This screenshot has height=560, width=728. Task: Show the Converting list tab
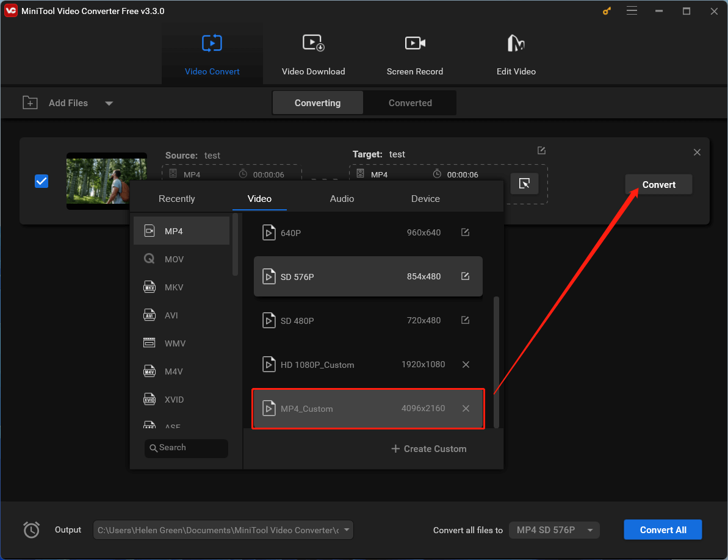317,103
